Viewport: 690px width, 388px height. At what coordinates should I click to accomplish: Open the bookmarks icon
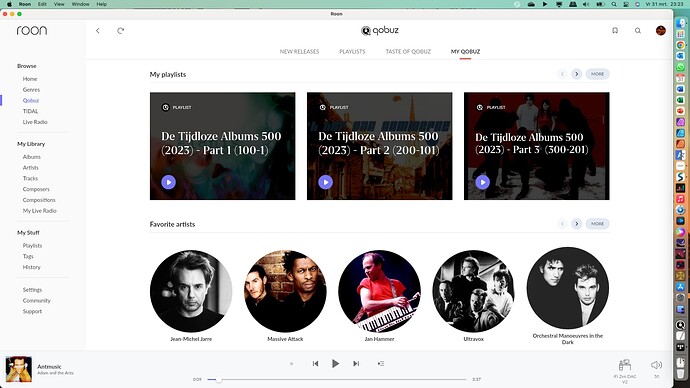pyautogui.click(x=615, y=30)
